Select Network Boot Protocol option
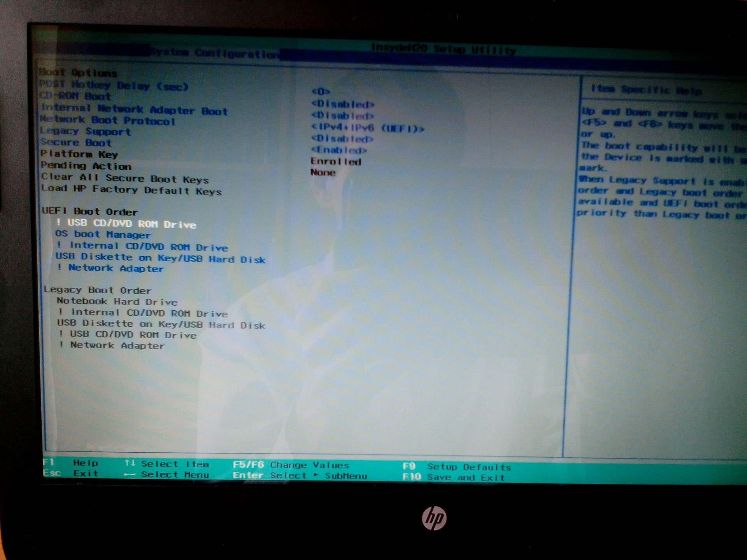This screenshot has width=747, height=560. click(108, 120)
